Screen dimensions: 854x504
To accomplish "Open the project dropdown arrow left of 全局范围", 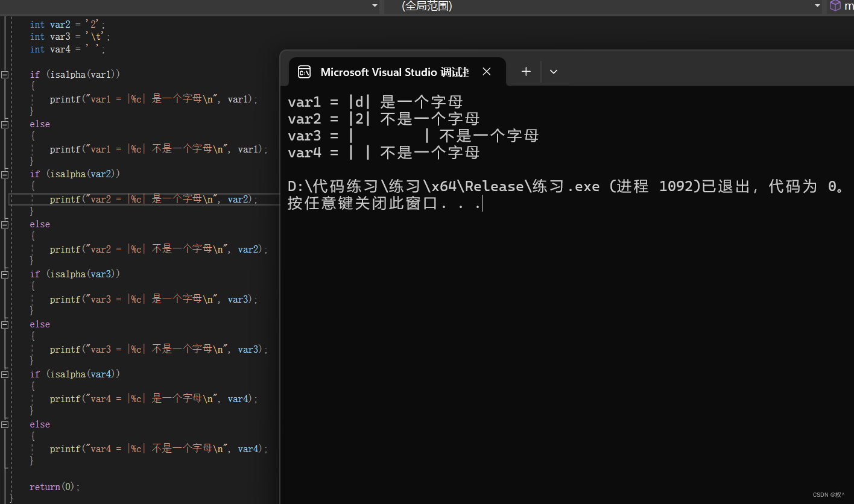I will (375, 6).
